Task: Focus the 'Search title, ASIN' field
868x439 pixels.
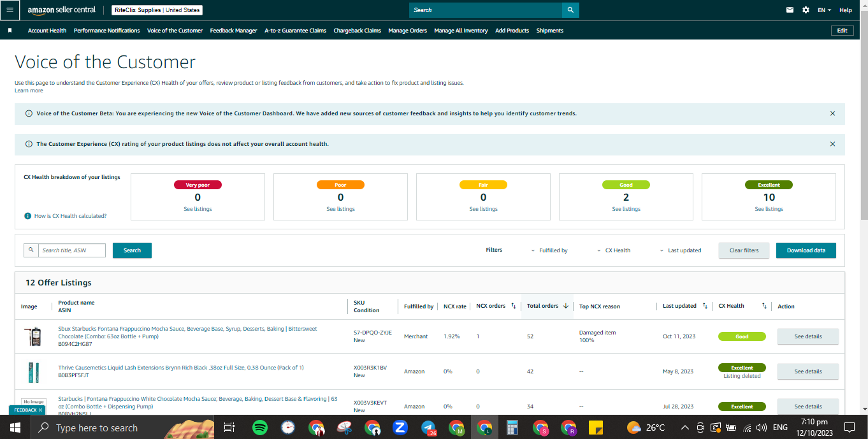Action: [x=72, y=250]
